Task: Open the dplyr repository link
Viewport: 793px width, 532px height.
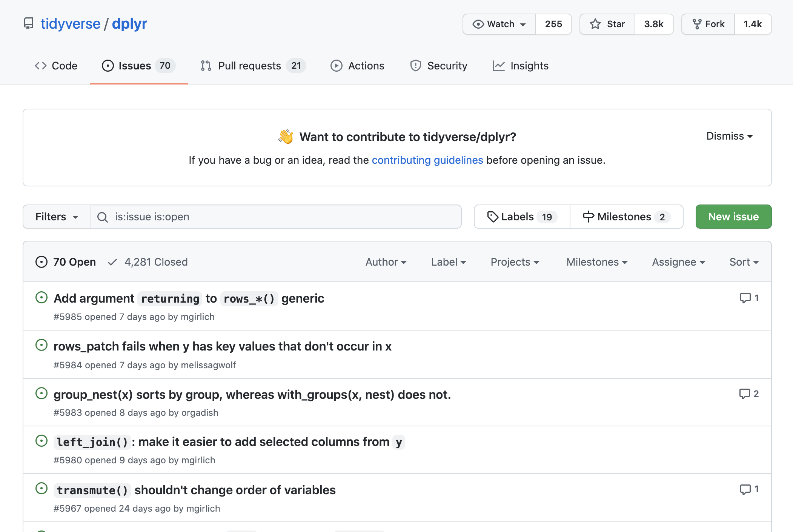Action: pyautogui.click(x=129, y=24)
